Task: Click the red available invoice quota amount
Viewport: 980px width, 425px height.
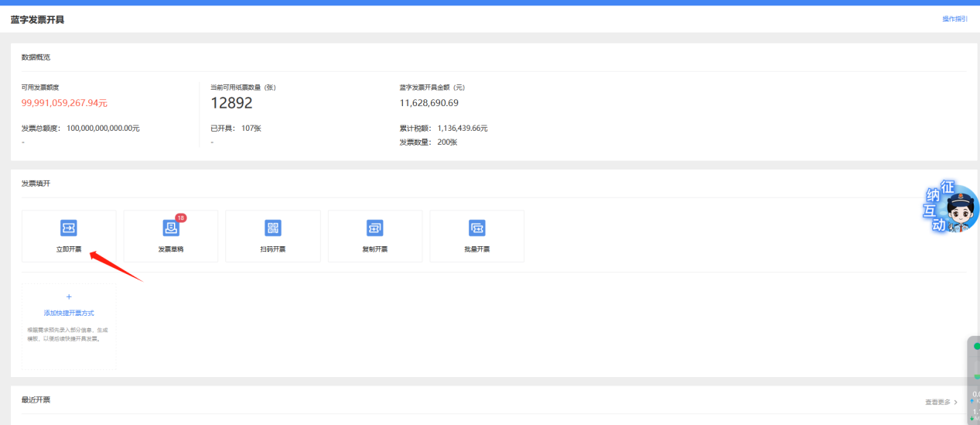Action: coord(64,103)
